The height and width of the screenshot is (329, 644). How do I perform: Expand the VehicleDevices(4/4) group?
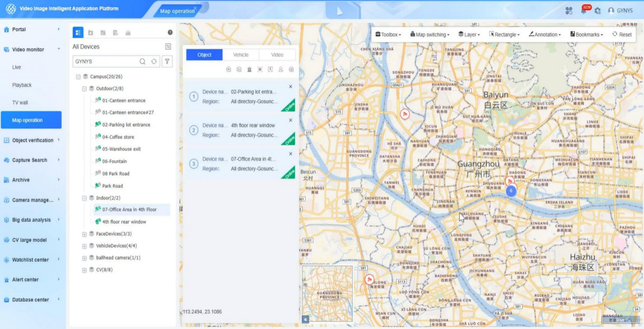(84, 246)
